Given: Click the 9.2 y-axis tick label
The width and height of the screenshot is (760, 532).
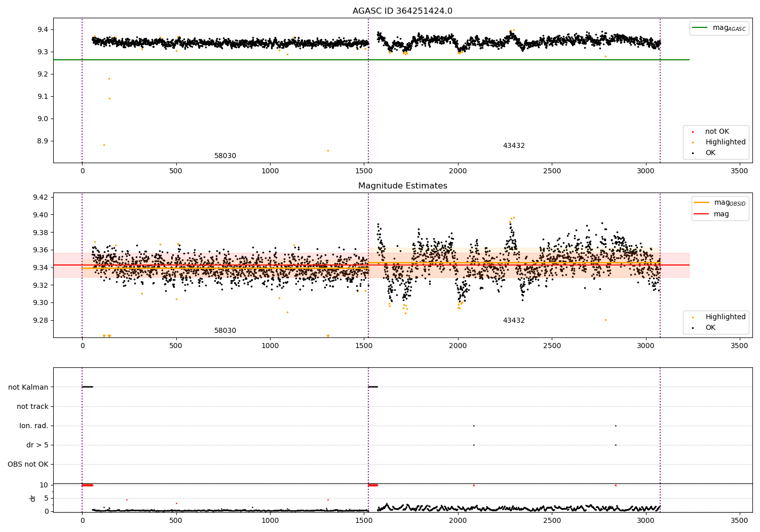Looking at the screenshot, I should 43,74.
